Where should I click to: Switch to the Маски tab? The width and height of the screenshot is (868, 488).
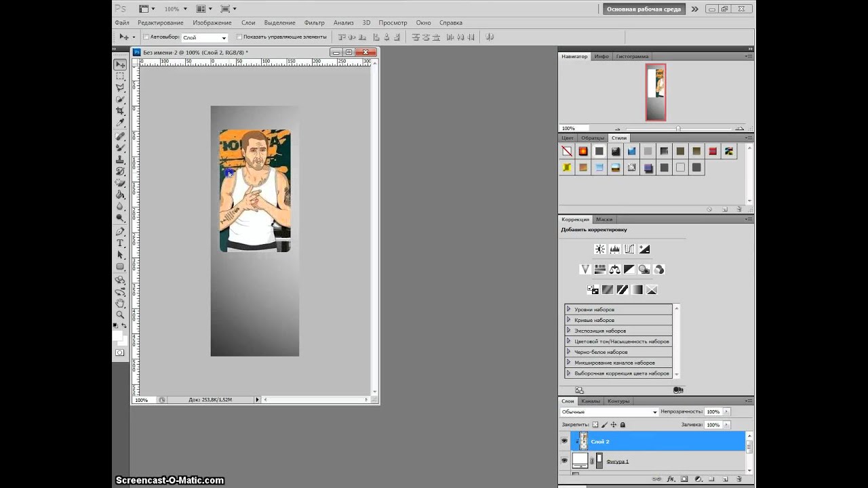(x=604, y=219)
